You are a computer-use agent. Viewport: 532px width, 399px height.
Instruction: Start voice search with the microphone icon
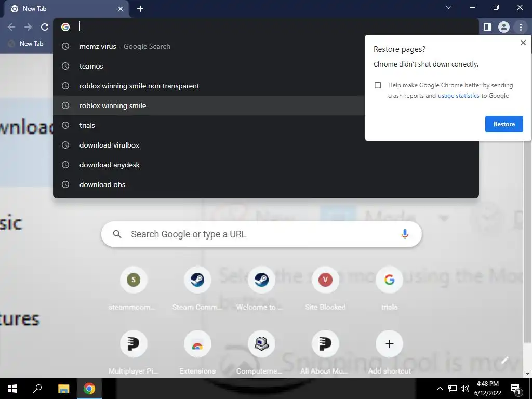click(404, 234)
